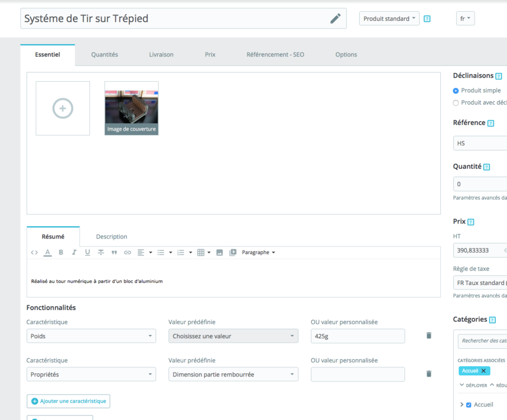This screenshot has width=507, height=420.
Task: Apply strikethrough formatting in editor
Action: (x=101, y=253)
